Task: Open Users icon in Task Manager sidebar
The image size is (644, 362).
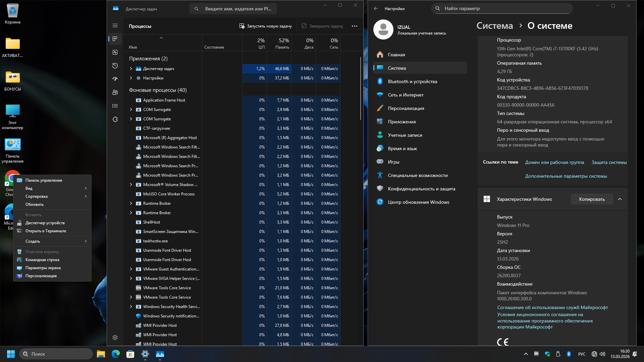Action: 115,93
